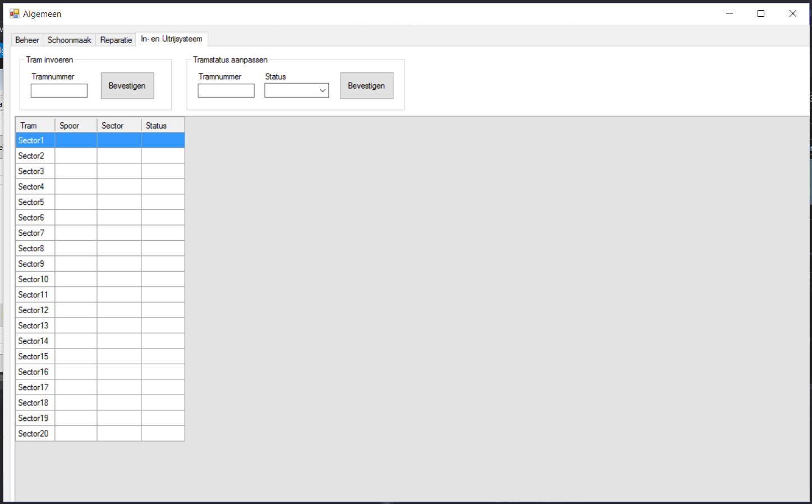Click Tramnummer field under Tram invoeren
The height and width of the screenshot is (504, 812).
[59, 90]
